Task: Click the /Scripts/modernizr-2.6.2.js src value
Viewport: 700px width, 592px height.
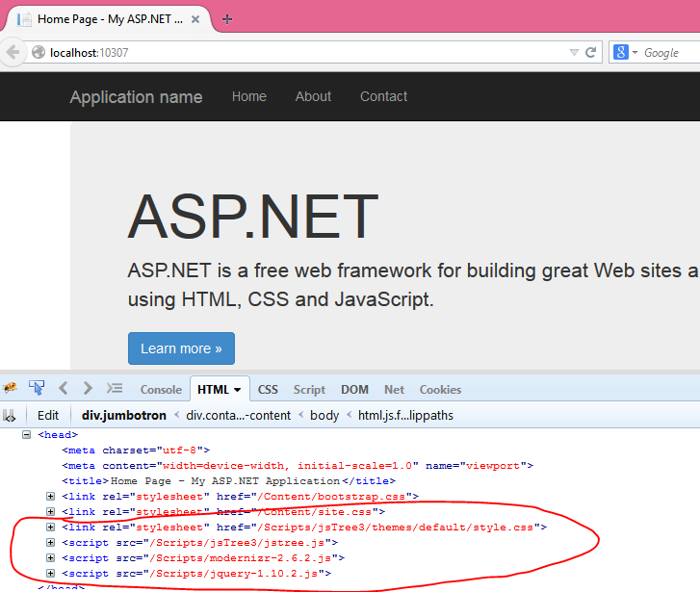Action: click(x=241, y=558)
